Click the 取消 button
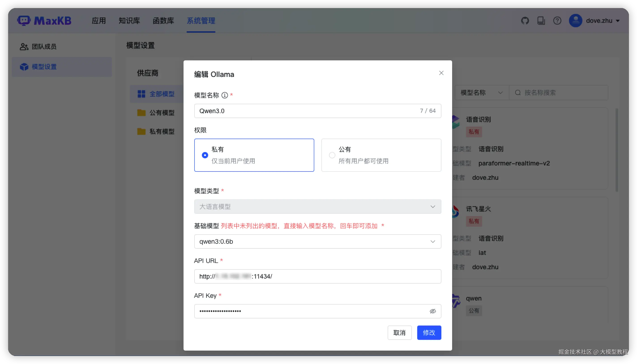Image resolution: width=637 pixels, height=364 pixels. (x=399, y=333)
